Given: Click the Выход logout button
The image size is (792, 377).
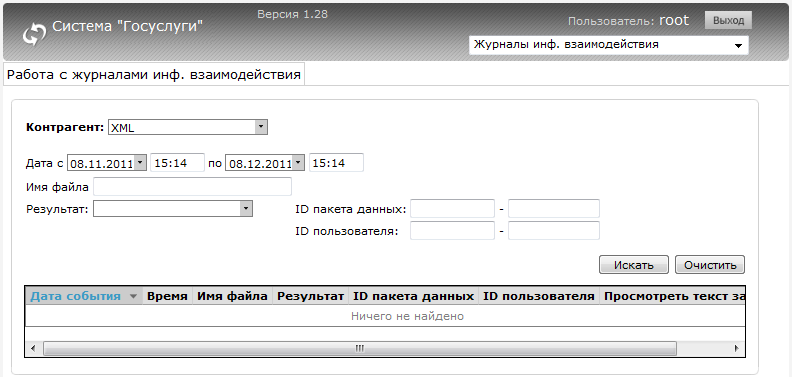Looking at the screenshot, I should click(728, 21).
